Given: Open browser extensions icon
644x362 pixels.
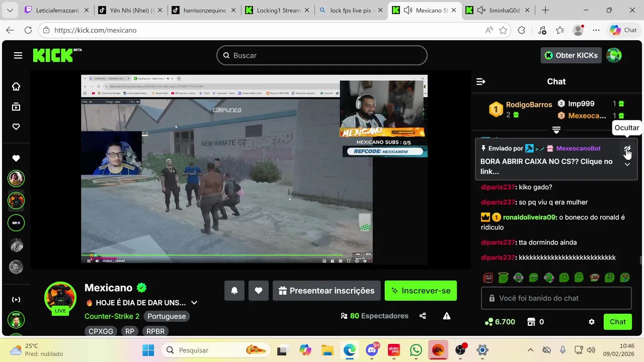Looking at the screenshot, I should [x=521, y=30].
